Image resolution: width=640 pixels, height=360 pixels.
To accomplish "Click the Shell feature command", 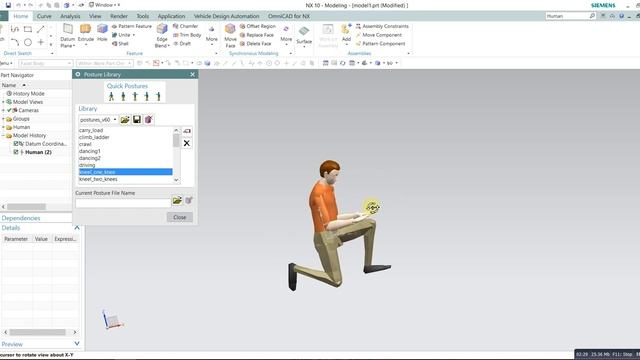I will click(x=120, y=44).
